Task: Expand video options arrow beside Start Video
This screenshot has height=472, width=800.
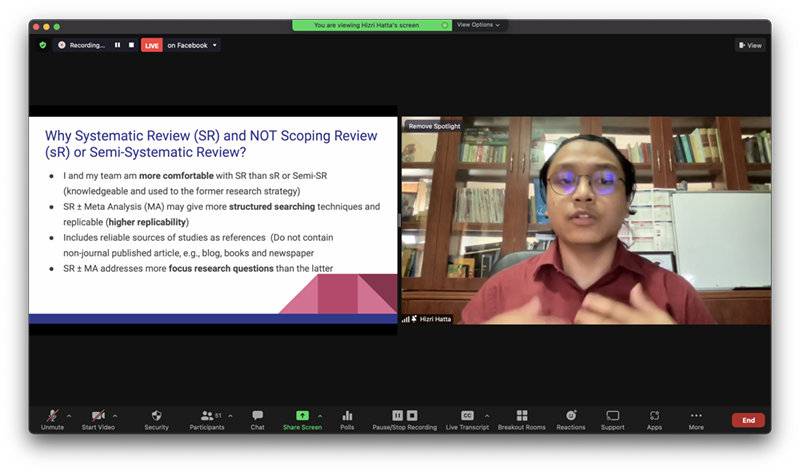Action: point(115,416)
